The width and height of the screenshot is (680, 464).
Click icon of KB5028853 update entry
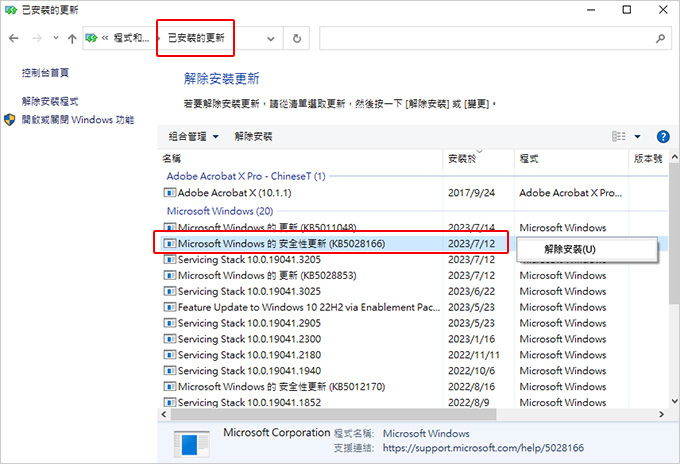(x=170, y=275)
